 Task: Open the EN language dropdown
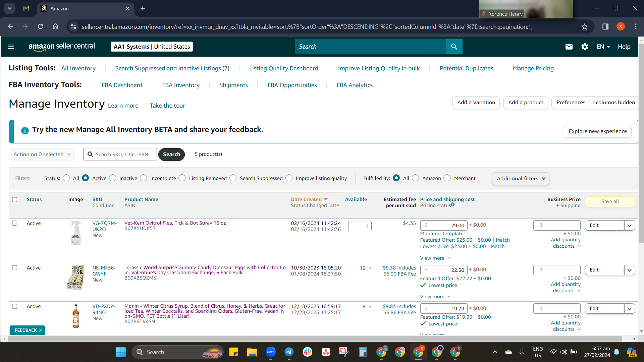[x=603, y=47]
